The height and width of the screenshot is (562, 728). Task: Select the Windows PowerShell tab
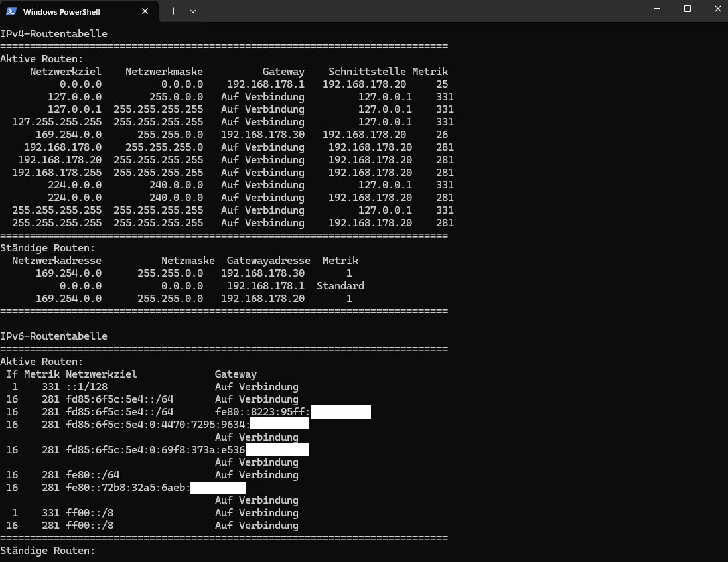pyautogui.click(x=79, y=11)
